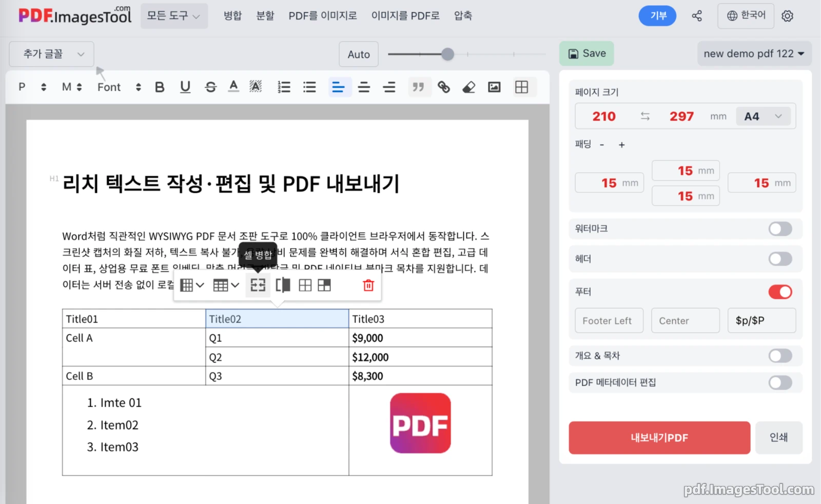Disable the 푸터 toggle
Viewport: 821px width, 504px height.
click(x=780, y=292)
